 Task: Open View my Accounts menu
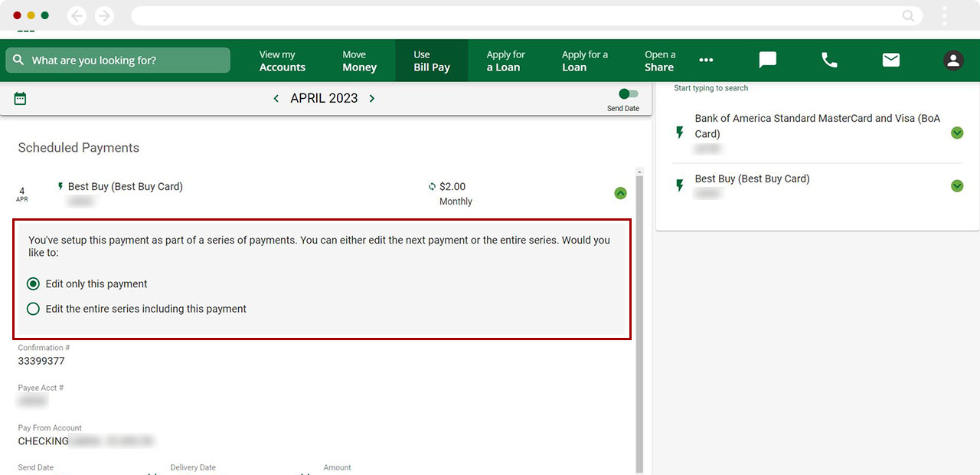pyautogui.click(x=282, y=61)
